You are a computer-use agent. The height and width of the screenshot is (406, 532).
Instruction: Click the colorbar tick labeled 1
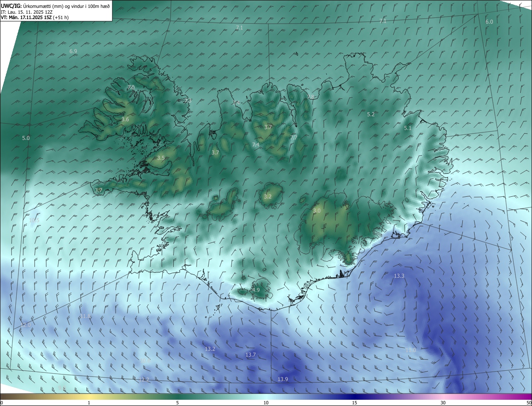(89, 403)
